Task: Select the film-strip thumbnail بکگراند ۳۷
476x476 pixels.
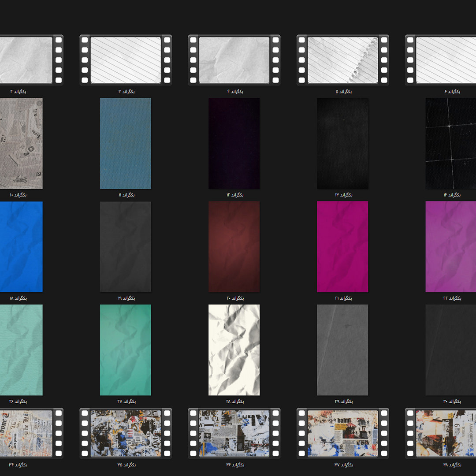Action: tap(342, 433)
